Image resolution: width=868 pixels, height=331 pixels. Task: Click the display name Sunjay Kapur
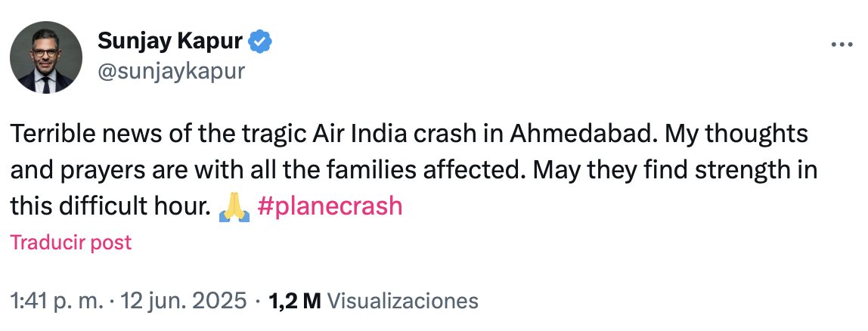coord(171,42)
